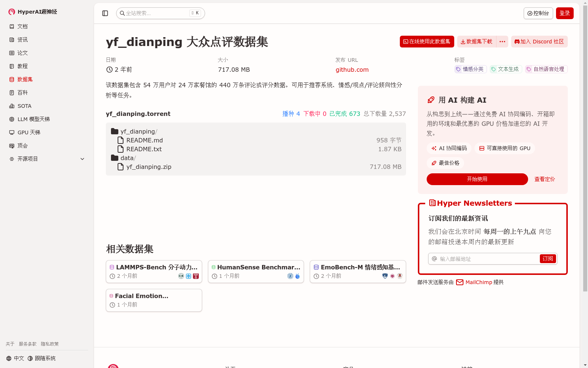
Task: Click the yf_dianping folder icon
Action: click(x=115, y=131)
